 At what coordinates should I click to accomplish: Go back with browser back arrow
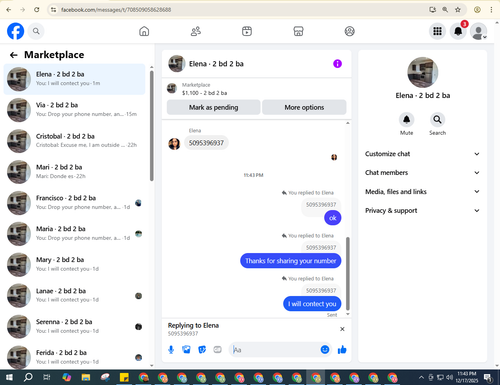pos(9,10)
